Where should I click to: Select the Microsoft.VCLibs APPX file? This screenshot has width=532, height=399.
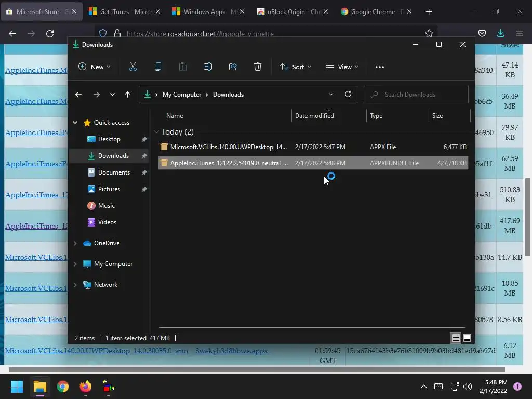click(x=313, y=147)
